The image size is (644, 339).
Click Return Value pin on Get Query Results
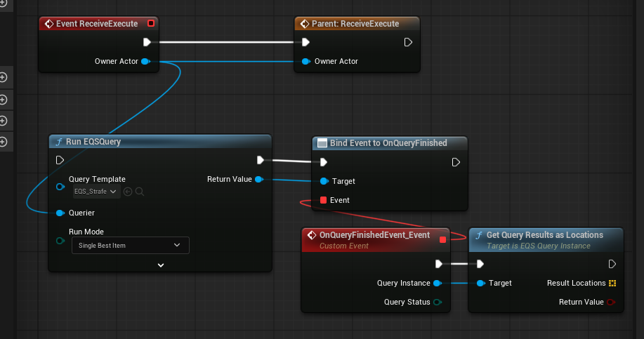click(611, 302)
